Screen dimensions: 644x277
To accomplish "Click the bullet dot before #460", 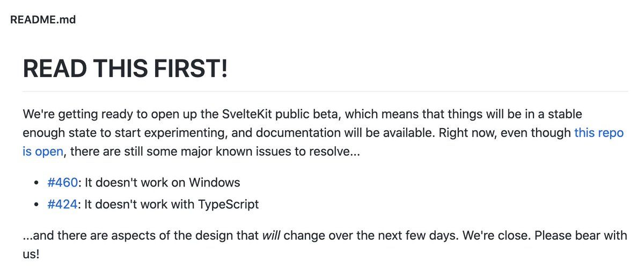I will (36, 183).
